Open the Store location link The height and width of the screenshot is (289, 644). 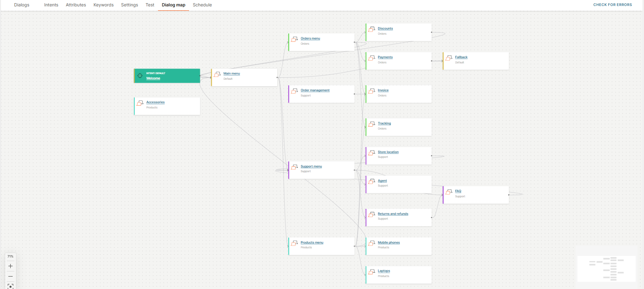388,152
